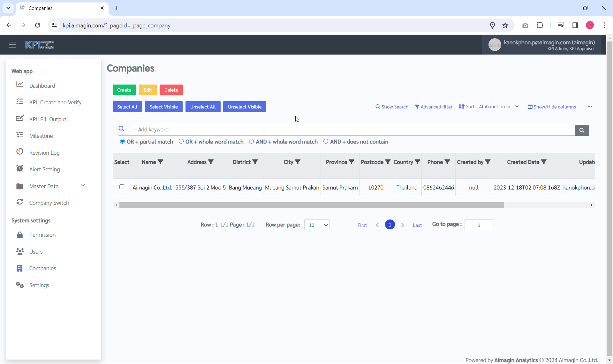Click the Postcode column filter icon
This screenshot has width=613, height=364.
click(x=388, y=162)
